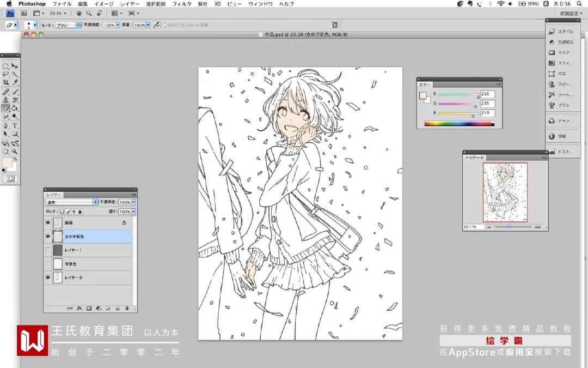The width and height of the screenshot is (588, 368).
Task: Toggle airbrush mode in options bar
Action: (156, 25)
